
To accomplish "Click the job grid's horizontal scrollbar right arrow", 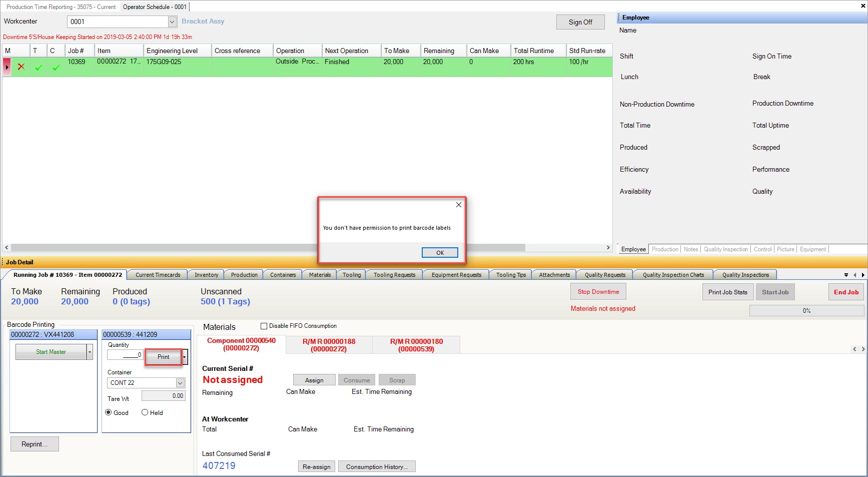I will pyautogui.click(x=608, y=247).
